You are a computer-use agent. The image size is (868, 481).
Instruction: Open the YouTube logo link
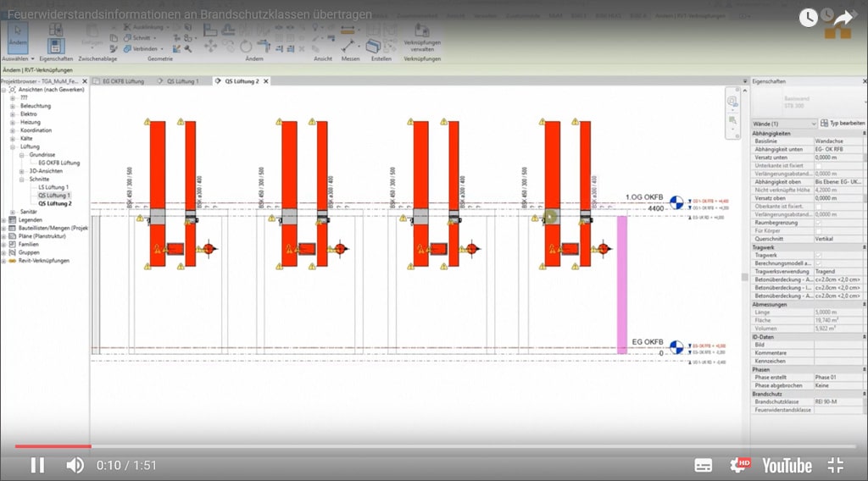click(786, 465)
